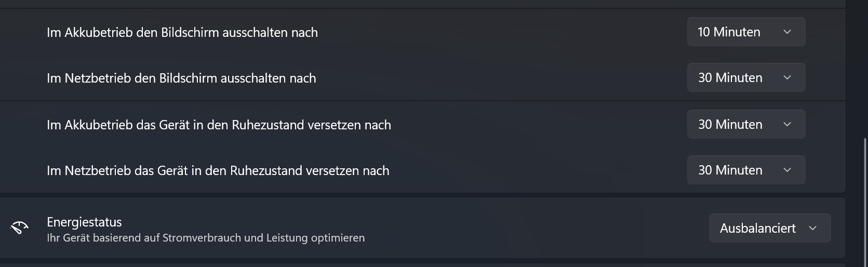The height and width of the screenshot is (267, 868).
Task: Click the chevron arrow for Netzbetrieb Ruhezustand
Action: tap(787, 170)
